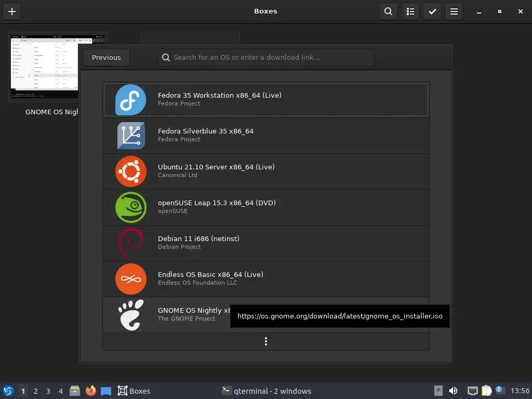532x399 pixels.
Task: Go back with the Previous button
Action: click(106, 57)
